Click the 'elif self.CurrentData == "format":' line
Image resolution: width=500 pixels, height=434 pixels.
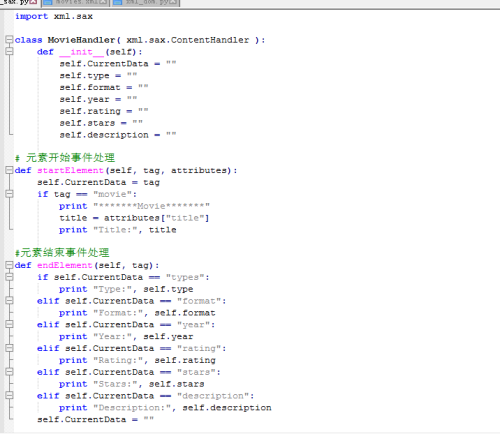[132, 301]
